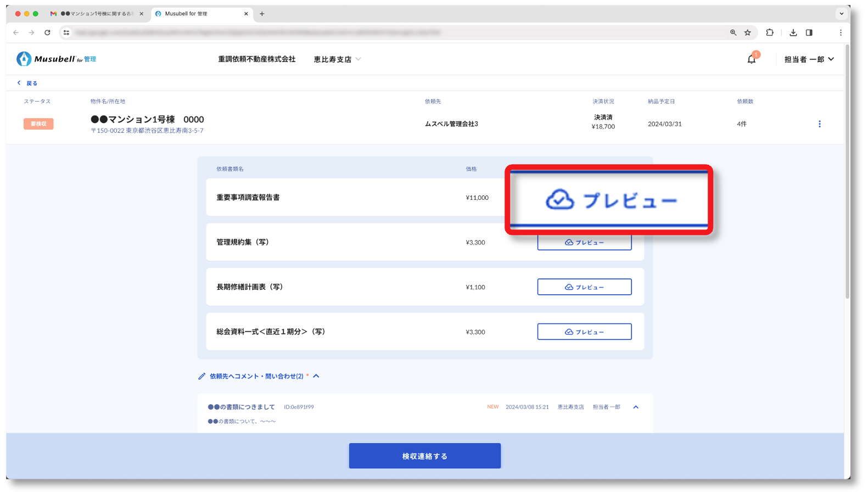Switch to the Gmail tab
This screenshot has height=498, width=868.
(x=96, y=14)
